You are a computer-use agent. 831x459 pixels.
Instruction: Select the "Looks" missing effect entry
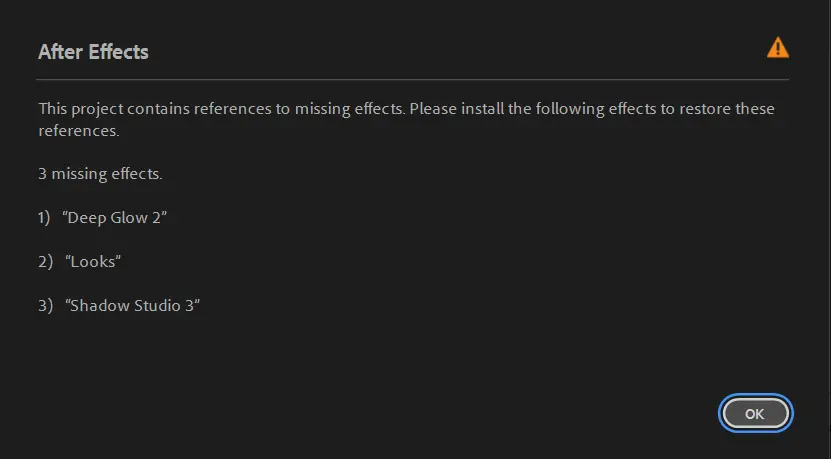[x=93, y=262]
